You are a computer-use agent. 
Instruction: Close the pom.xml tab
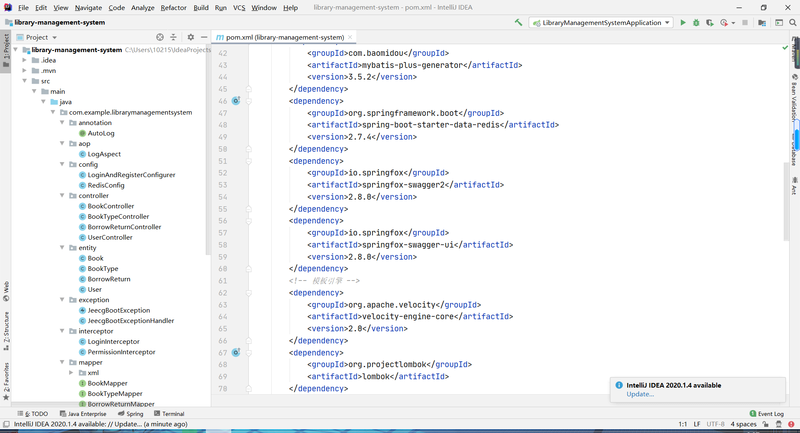point(350,37)
